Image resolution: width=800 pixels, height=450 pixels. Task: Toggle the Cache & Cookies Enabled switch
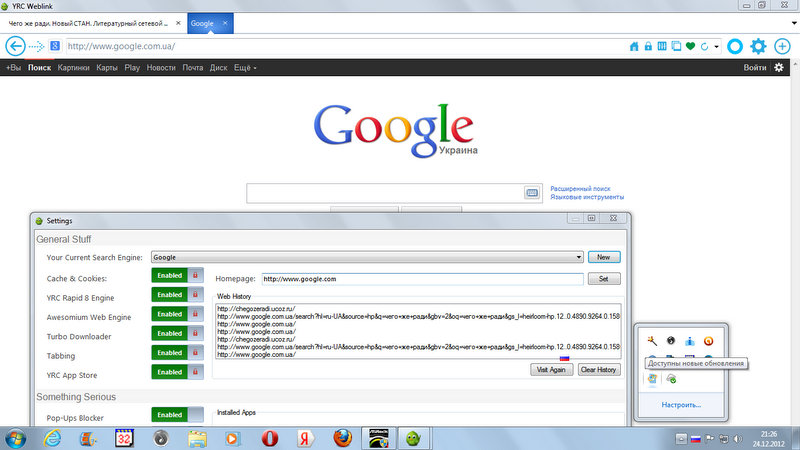pos(177,276)
